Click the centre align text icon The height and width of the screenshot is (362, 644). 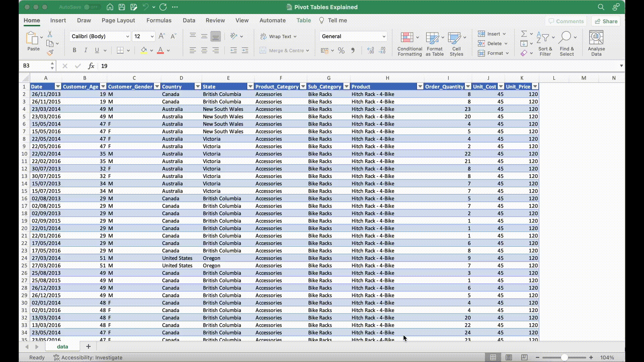(204, 50)
